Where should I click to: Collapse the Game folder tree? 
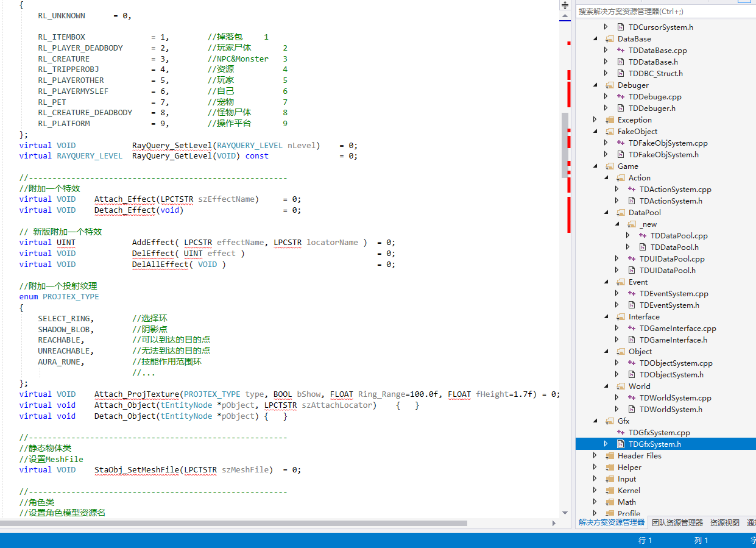[x=595, y=166]
